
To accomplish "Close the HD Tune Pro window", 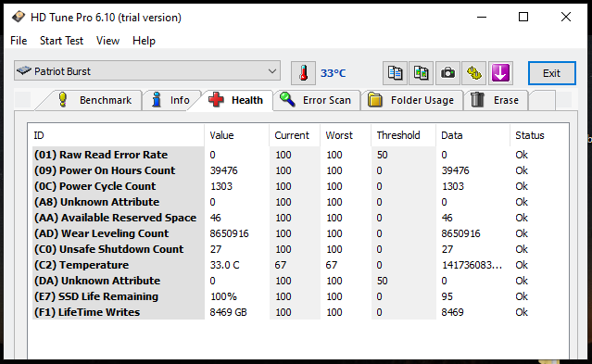I will pyautogui.click(x=565, y=17).
